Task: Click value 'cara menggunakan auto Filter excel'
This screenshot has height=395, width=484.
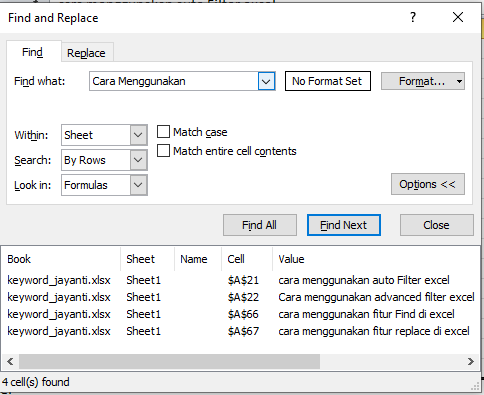Action: coord(364,280)
